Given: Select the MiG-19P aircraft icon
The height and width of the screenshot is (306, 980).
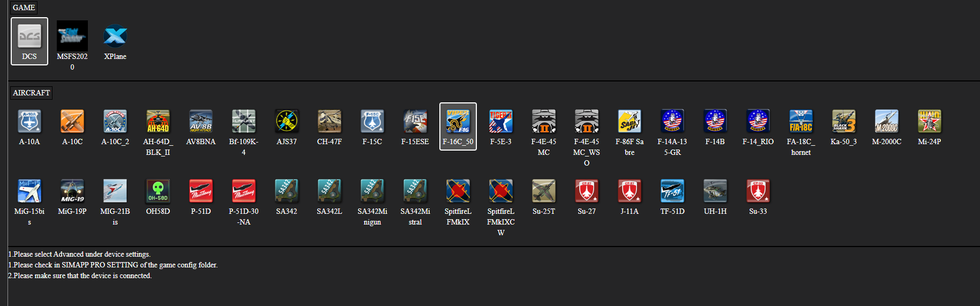Looking at the screenshot, I should pyautogui.click(x=72, y=191).
